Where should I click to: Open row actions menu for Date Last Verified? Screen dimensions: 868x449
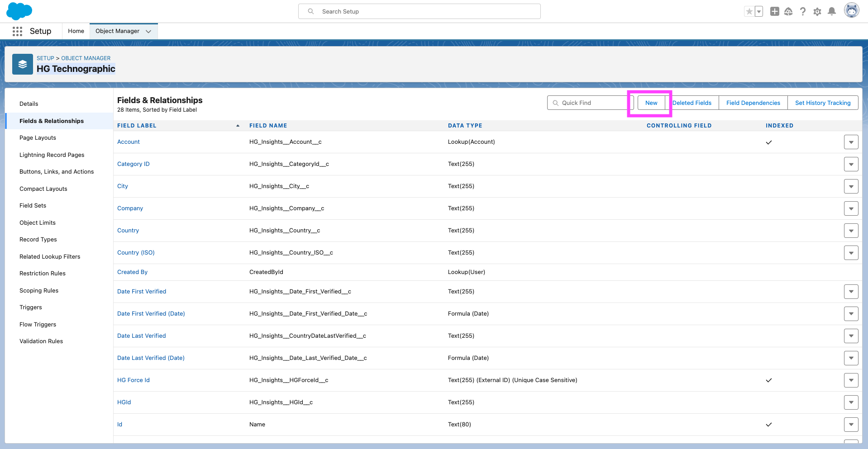(x=851, y=336)
